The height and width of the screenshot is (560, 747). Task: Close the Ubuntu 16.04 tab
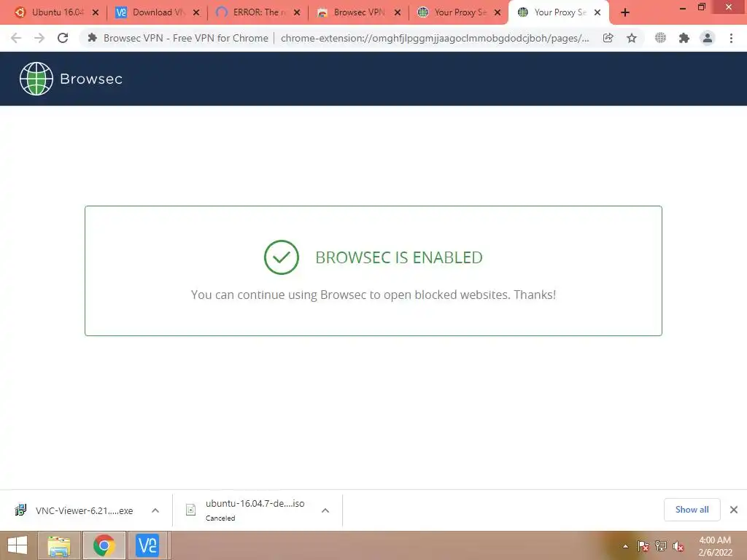click(x=96, y=12)
